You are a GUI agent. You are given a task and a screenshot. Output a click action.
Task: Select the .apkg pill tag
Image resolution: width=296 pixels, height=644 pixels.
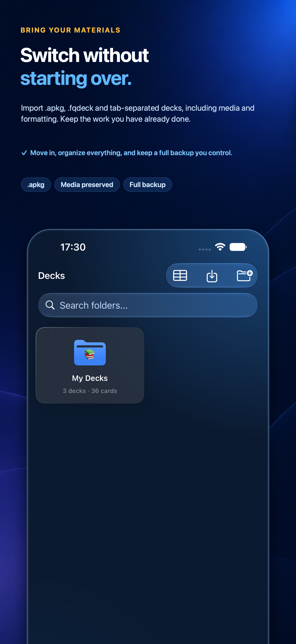[36, 185]
